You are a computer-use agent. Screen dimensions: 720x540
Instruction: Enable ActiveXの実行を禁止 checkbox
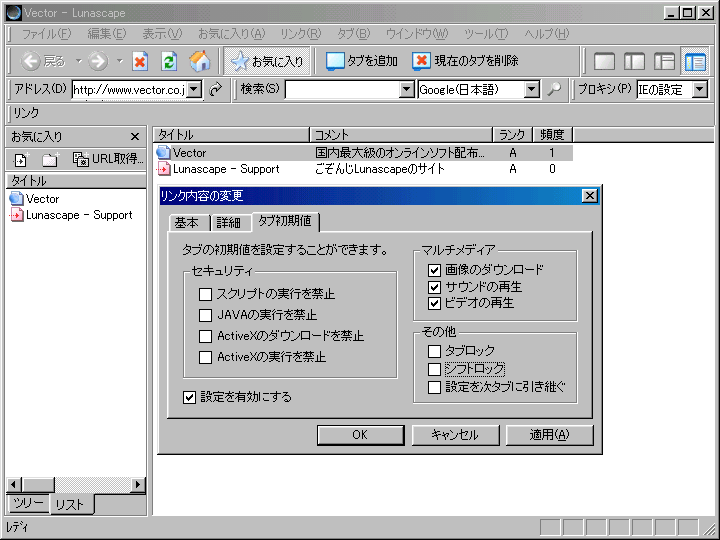(205, 357)
